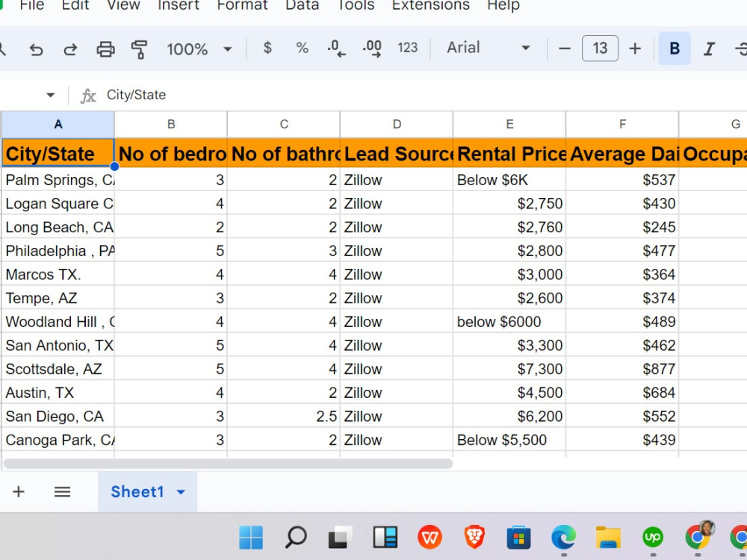This screenshot has width=747, height=560.
Task: Click the $877 average daily cell
Action: pyautogui.click(x=623, y=369)
